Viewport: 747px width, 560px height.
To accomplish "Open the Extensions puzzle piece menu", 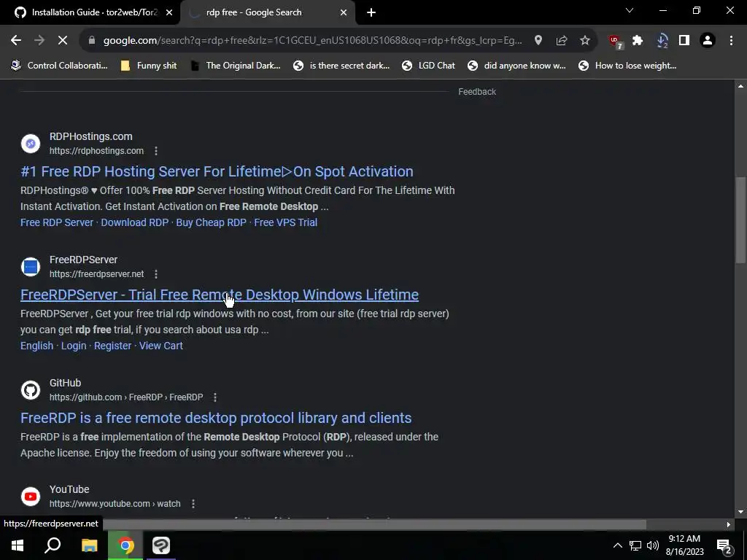I will coord(638,41).
